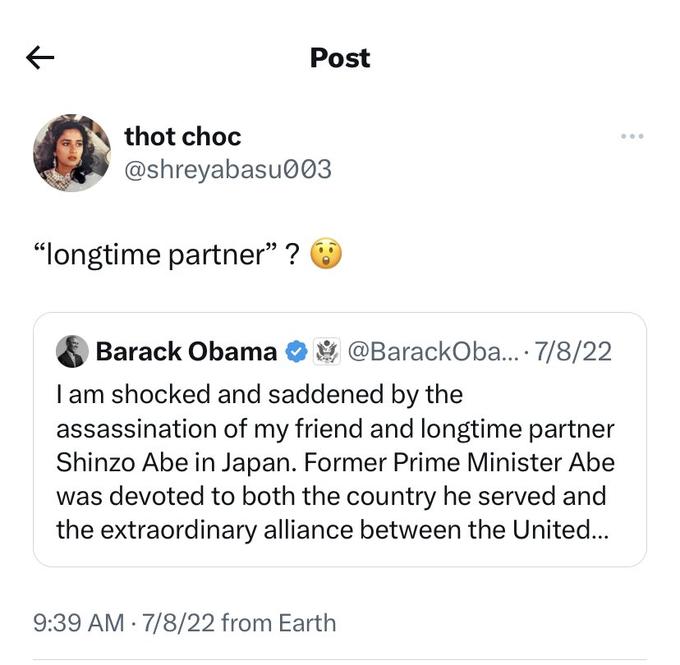Click the display name thot choc
This screenshot has width=680, height=665.
tap(182, 136)
